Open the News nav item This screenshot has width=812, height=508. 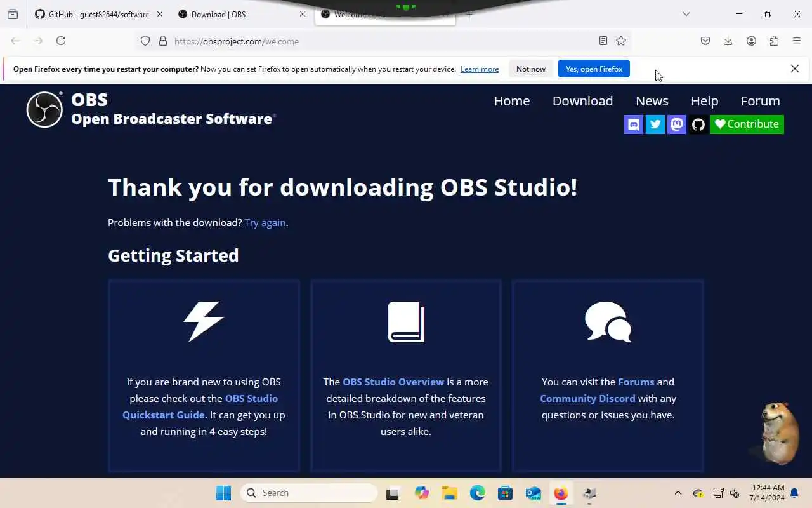click(x=652, y=101)
